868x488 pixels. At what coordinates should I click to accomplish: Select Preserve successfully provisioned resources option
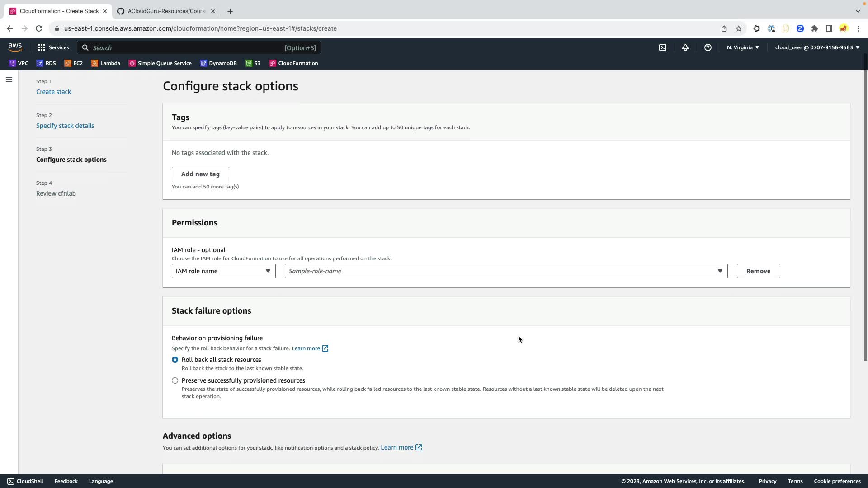point(175,380)
